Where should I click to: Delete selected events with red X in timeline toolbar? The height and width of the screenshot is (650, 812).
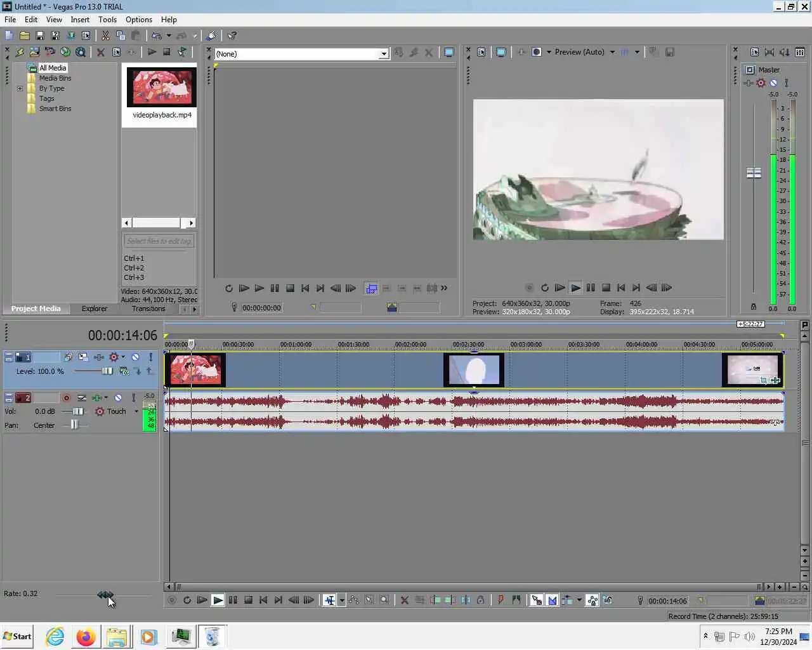[404, 600]
